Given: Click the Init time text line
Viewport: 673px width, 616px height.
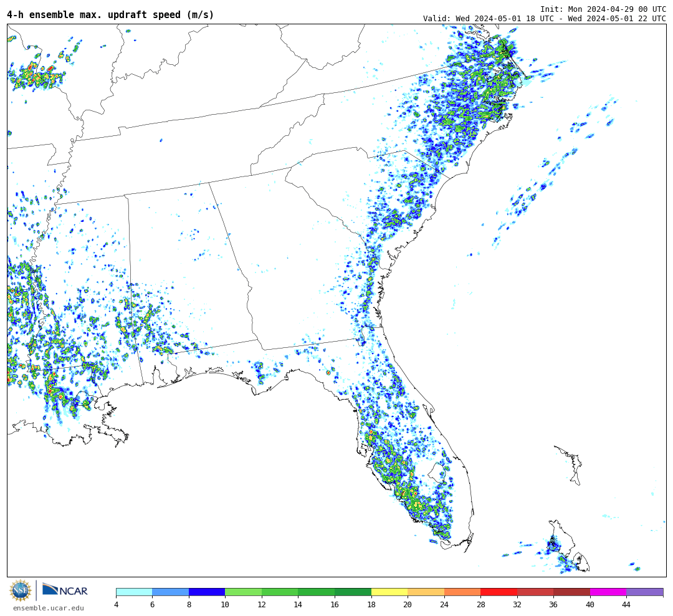Looking at the screenshot, I should pos(603,9).
